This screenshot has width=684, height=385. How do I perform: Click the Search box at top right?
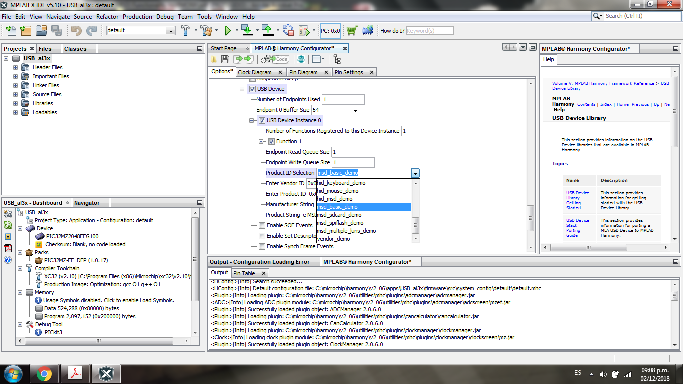(636, 16)
